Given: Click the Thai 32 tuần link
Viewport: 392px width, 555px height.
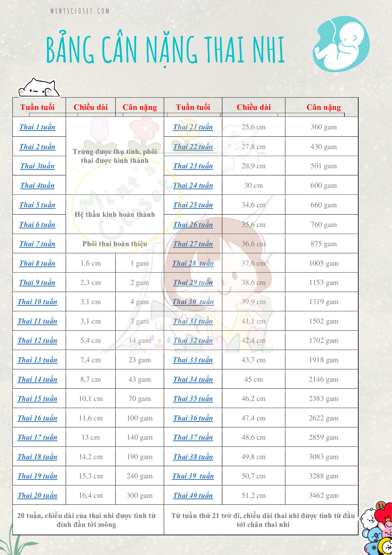Looking at the screenshot, I should click(x=193, y=341).
